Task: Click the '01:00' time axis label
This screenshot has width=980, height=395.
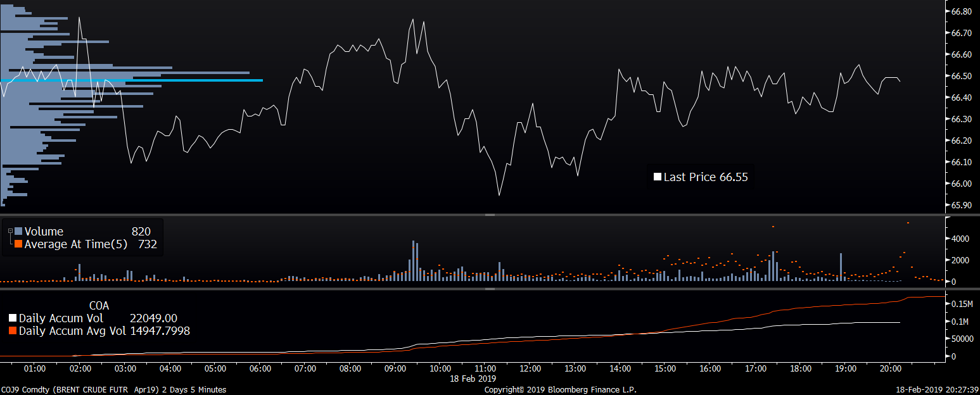Action: click(34, 368)
